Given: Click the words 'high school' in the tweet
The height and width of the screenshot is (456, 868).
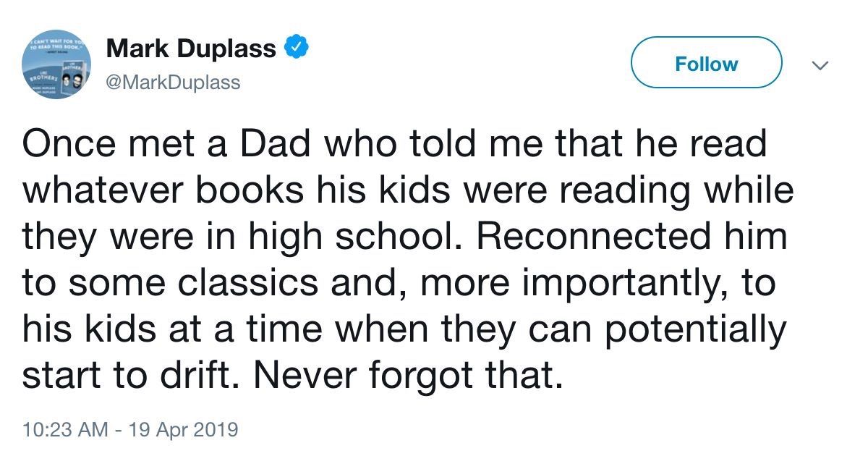Looking at the screenshot, I should tap(308, 237).
